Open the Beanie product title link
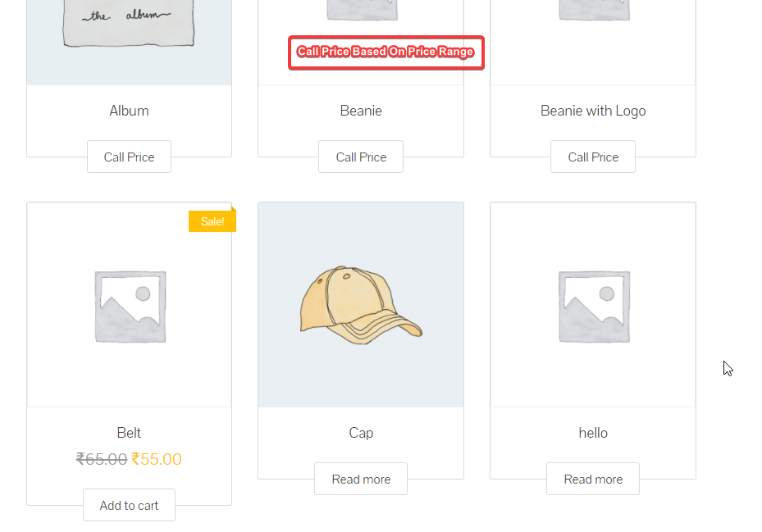 361,111
